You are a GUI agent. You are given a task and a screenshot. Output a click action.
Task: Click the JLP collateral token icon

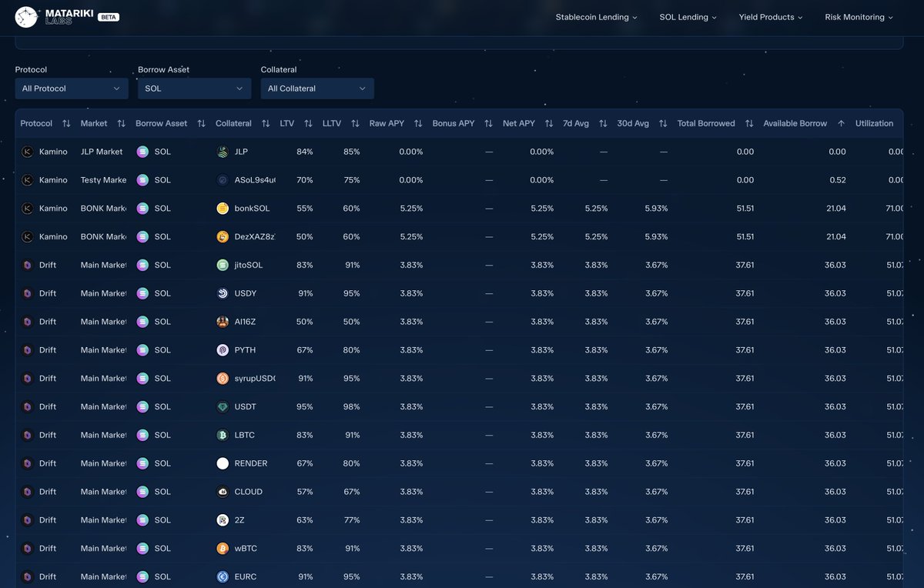pyautogui.click(x=223, y=152)
